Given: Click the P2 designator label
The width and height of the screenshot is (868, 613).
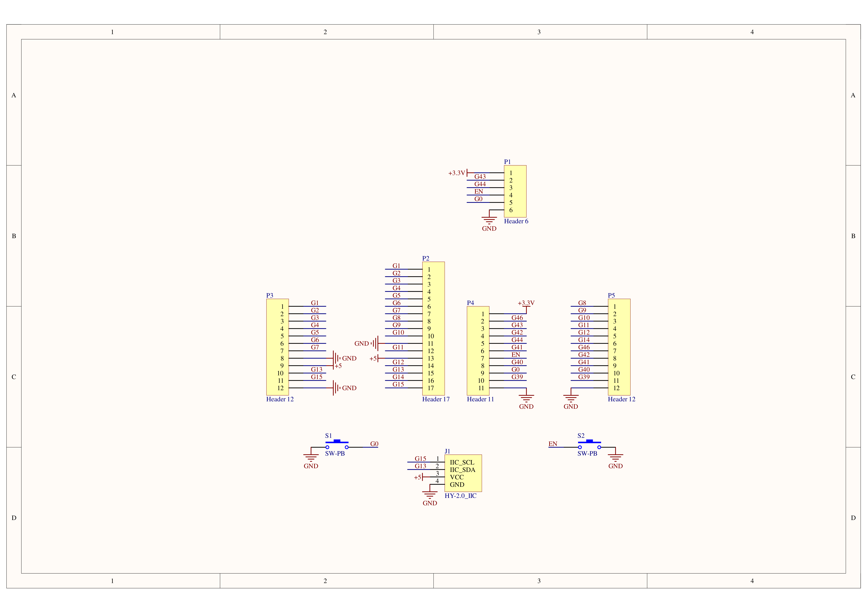Looking at the screenshot, I should (426, 258).
